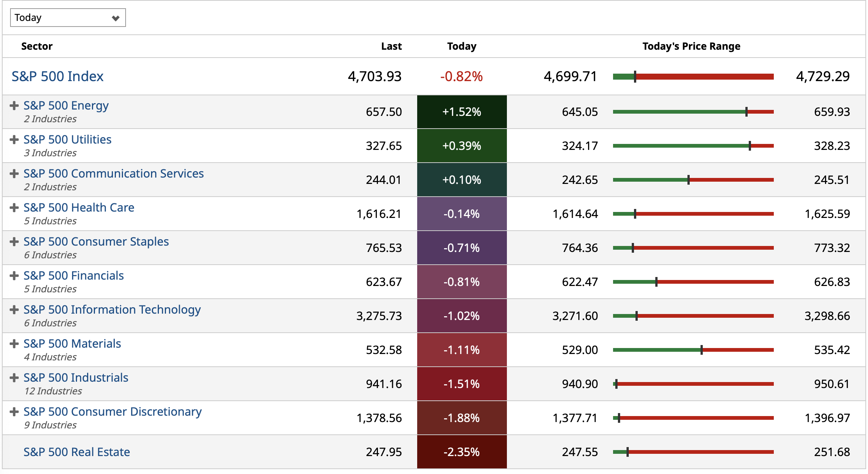Open the S&P 500 Materials link

pyautogui.click(x=72, y=344)
